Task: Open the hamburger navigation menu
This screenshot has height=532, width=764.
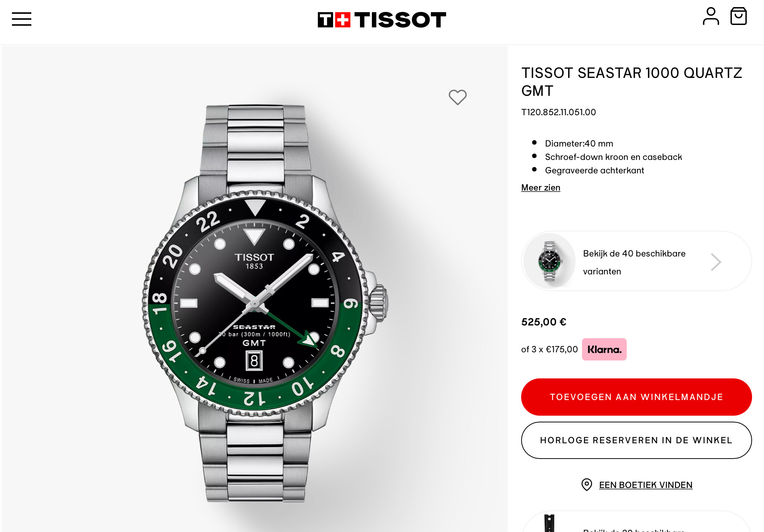Action: [x=22, y=19]
